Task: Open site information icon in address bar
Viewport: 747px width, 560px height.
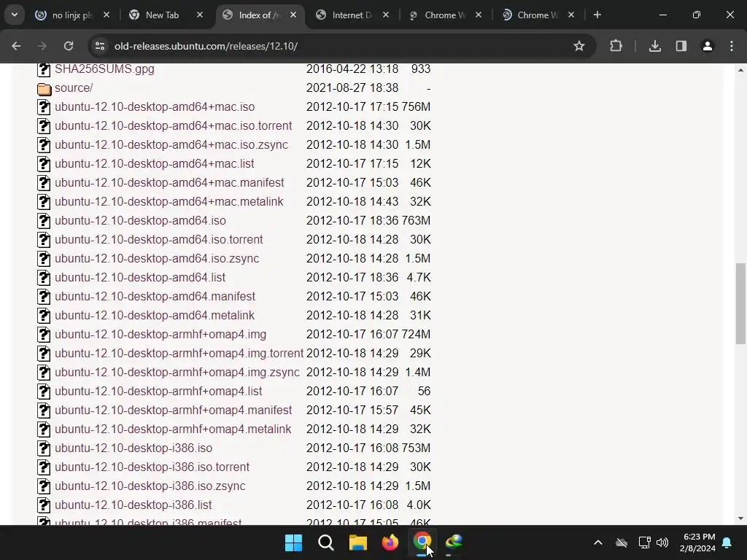Action: [x=100, y=46]
